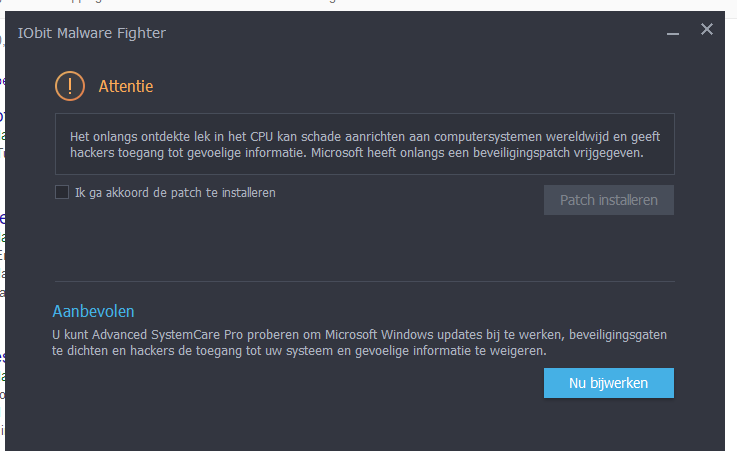Click the white background area beneath the dialog
Viewport: 737px width, 465px height.
pyautogui.click(x=367, y=458)
